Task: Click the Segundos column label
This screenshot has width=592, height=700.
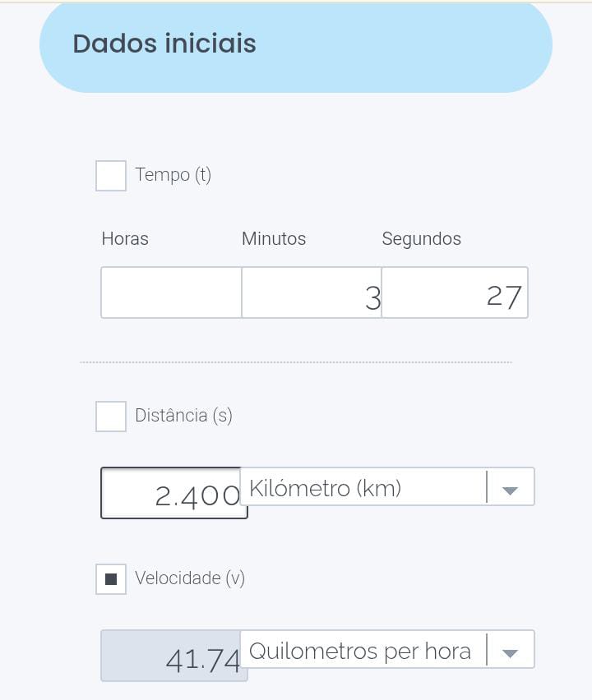Action: click(x=421, y=239)
